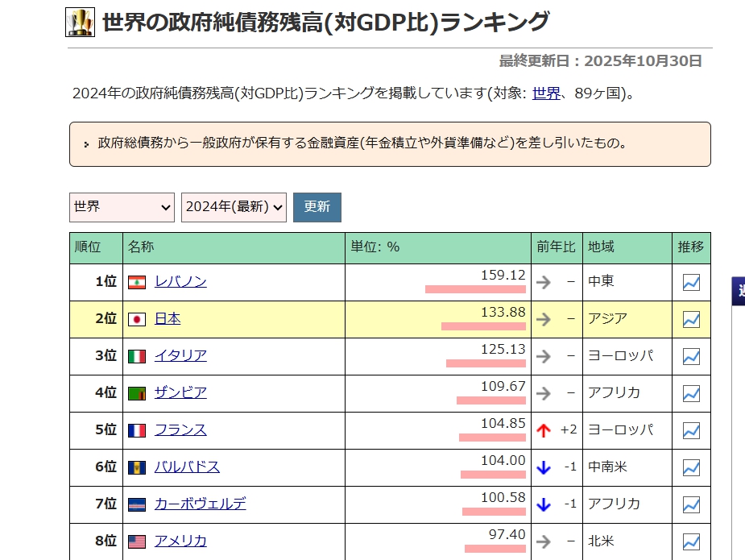
Task: Open the レバノン country link
Action: 180,282
